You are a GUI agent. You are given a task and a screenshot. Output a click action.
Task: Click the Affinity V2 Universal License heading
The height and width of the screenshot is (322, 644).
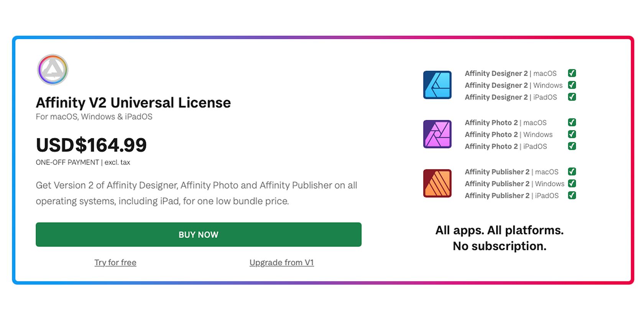(133, 102)
